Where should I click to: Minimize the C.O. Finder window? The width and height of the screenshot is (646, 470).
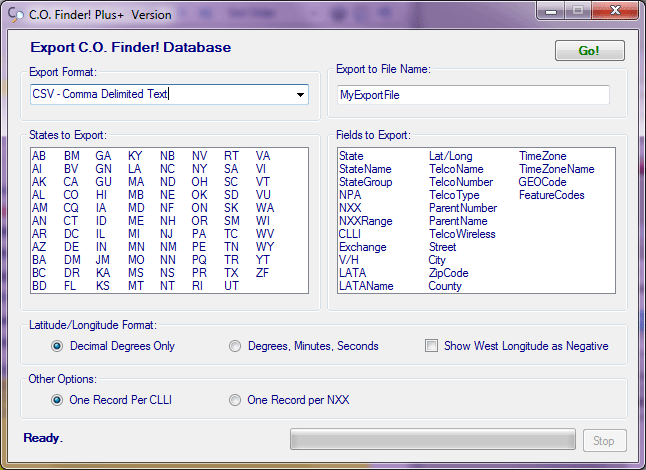551,11
